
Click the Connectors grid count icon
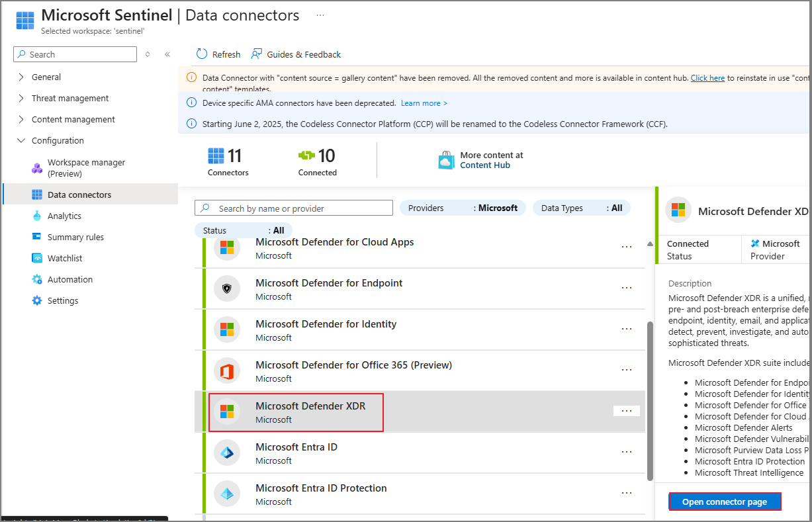216,155
